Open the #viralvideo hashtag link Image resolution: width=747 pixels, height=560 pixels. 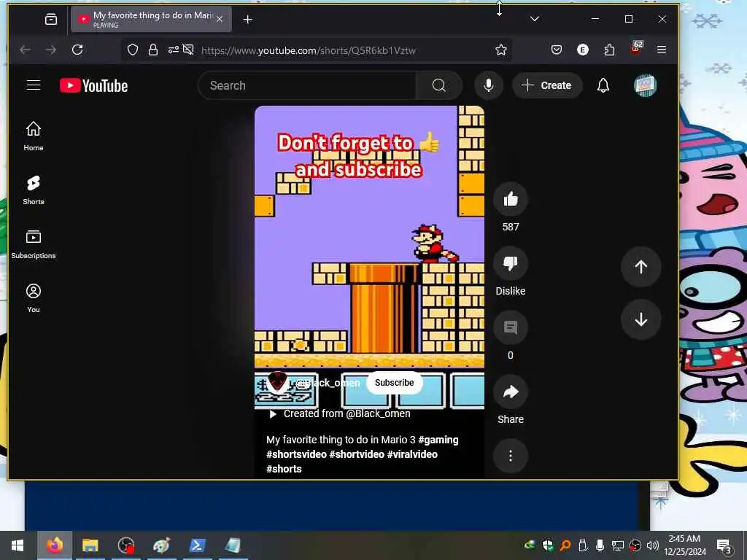[412, 454]
